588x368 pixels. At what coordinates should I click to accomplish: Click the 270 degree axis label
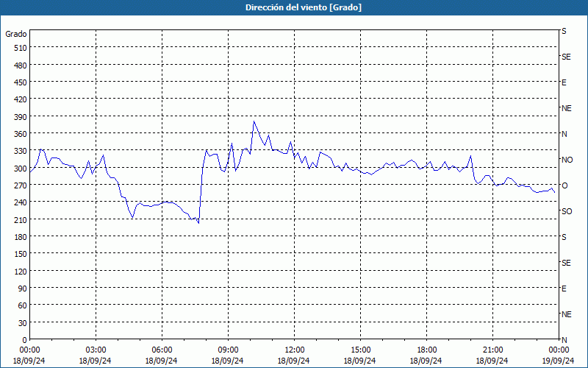[21, 185]
